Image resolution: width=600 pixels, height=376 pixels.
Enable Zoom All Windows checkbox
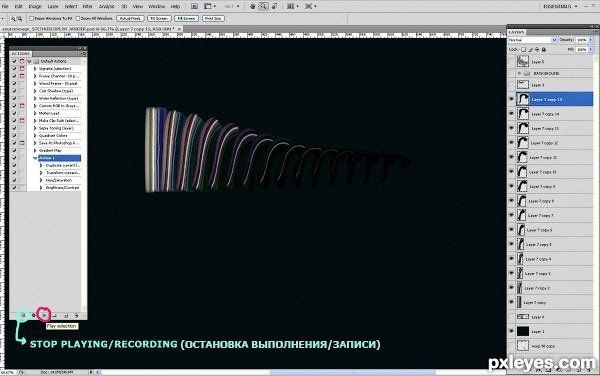coord(78,18)
